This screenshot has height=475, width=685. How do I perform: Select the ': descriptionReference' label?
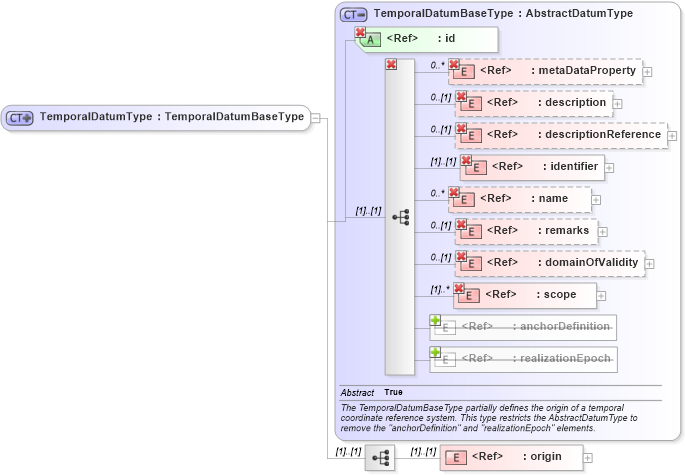click(599, 134)
